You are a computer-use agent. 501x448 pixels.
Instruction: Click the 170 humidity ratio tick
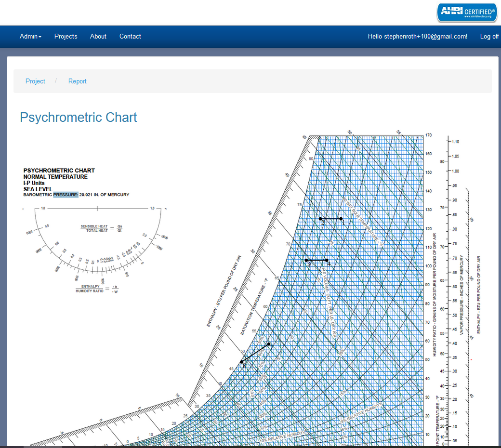click(428, 135)
